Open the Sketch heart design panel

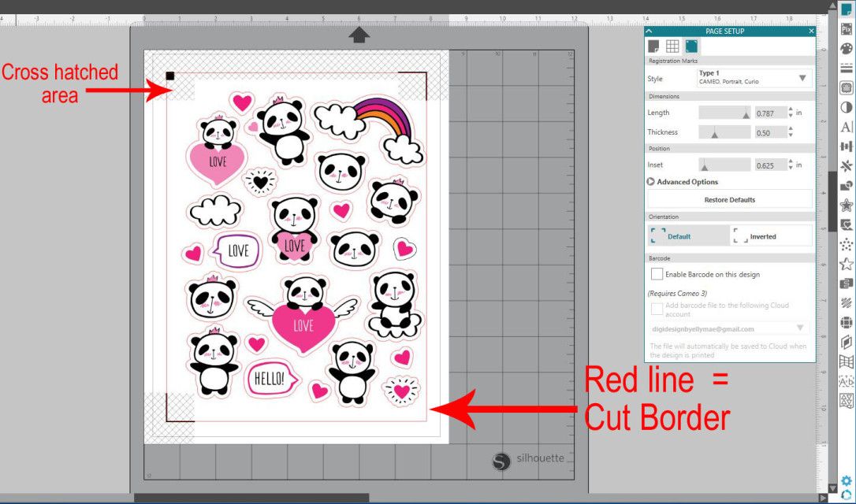(x=847, y=224)
